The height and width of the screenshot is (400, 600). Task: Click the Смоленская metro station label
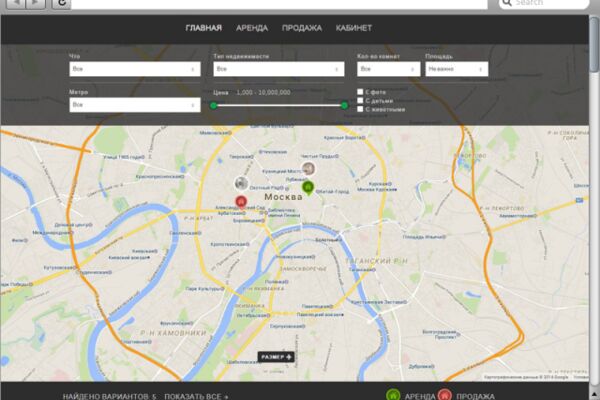tap(185, 233)
